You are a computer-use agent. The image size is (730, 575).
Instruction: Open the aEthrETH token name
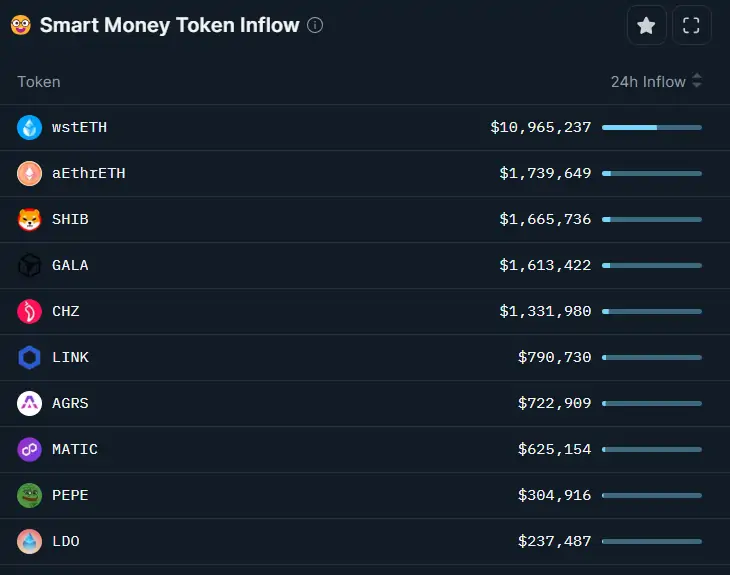[88, 173]
